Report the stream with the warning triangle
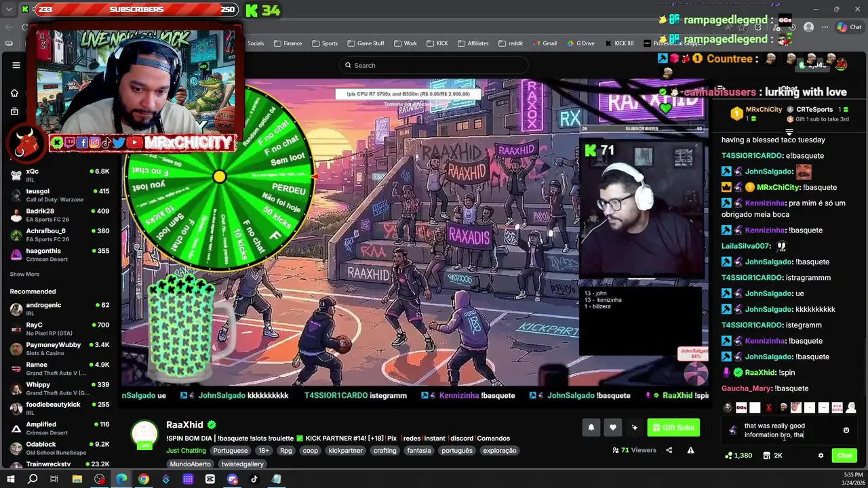The image size is (868, 488). pos(690,450)
